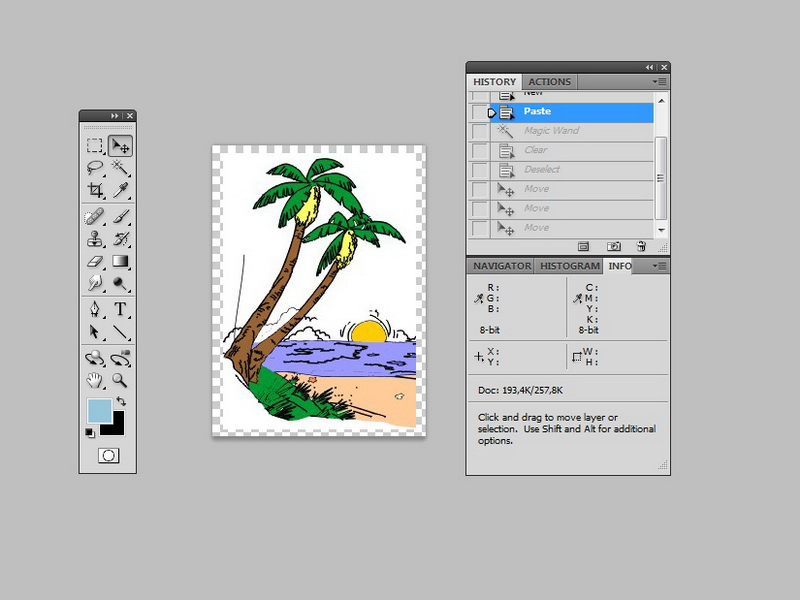Open the black background color swatch

coord(118,429)
